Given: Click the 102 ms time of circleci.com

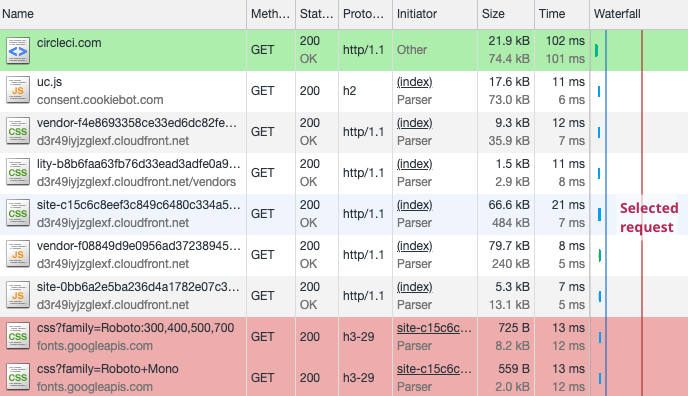Looking at the screenshot, I should (x=565, y=41).
